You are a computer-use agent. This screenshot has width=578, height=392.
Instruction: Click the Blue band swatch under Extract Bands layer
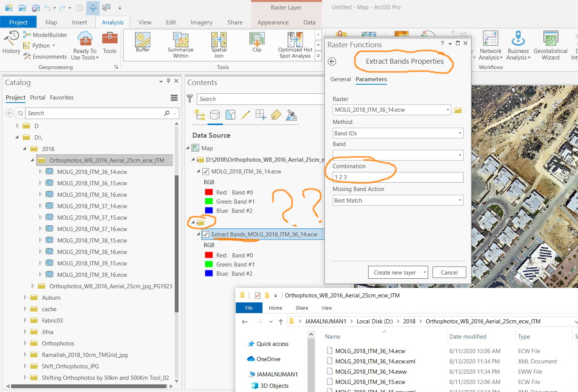pyautogui.click(x=209, y=273)
